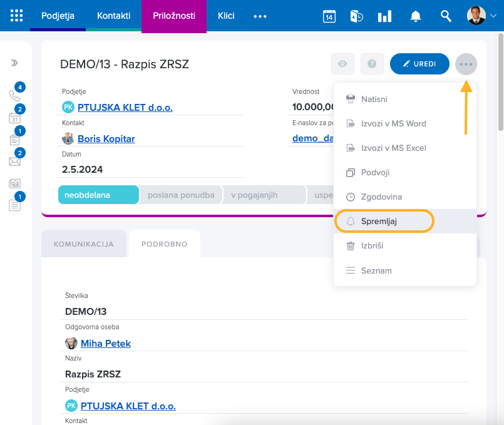Open the notifications bell
This screenshot has width=504, height=425.
pyautogui.click(x=415, y=16)
